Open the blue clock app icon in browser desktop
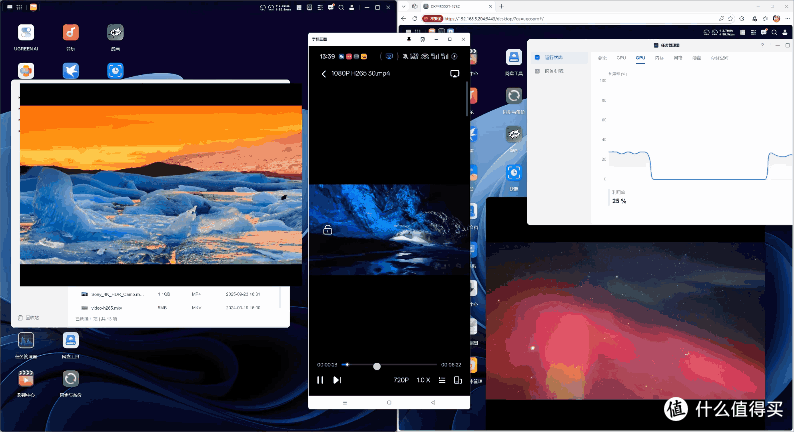The height and width of the screenshot is (432, 794). pos(513,173)
